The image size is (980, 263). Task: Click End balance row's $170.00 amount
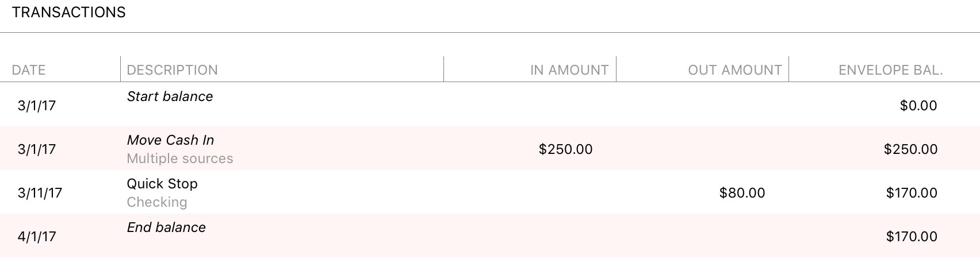pyautogui.click(x=912, y=237)
